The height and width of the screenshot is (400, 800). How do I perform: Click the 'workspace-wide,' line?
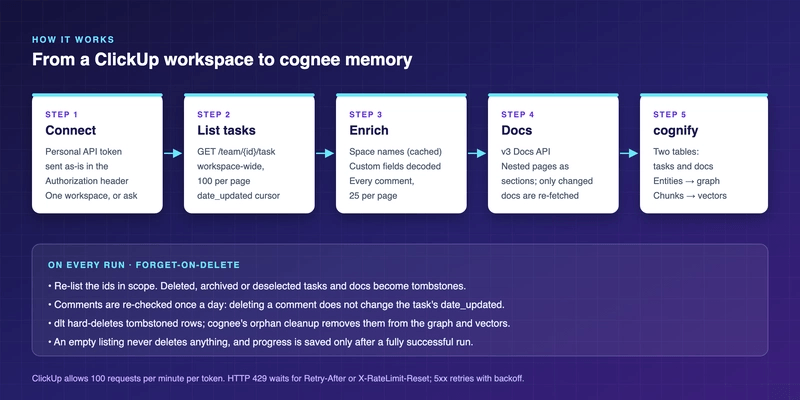click(231, 166)
